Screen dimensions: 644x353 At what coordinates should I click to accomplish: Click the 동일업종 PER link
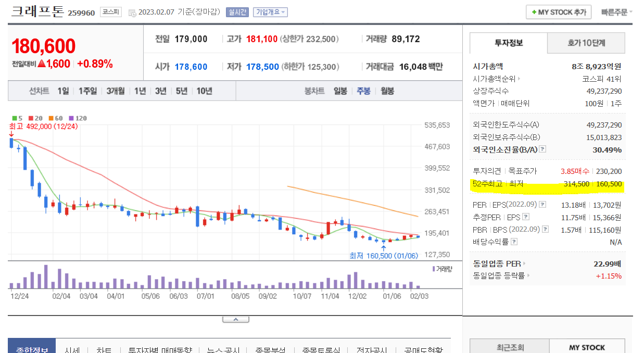tap(497, 264)
